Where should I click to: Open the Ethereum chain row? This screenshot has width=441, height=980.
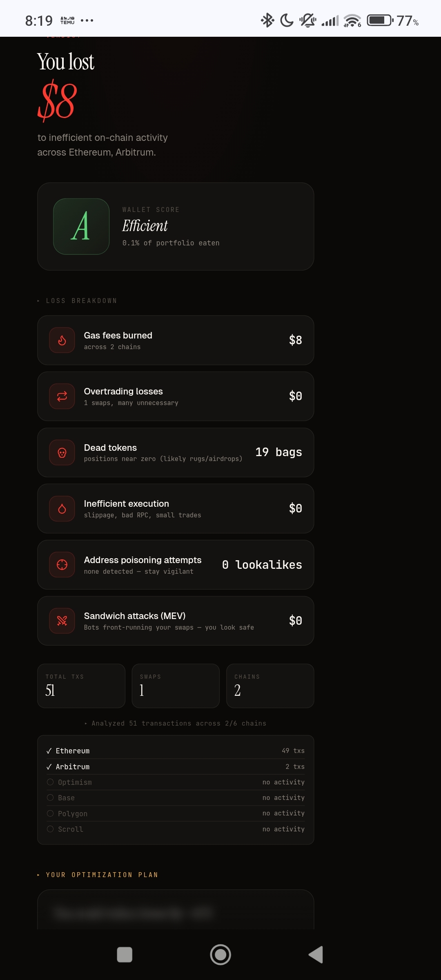pos(176,751)
